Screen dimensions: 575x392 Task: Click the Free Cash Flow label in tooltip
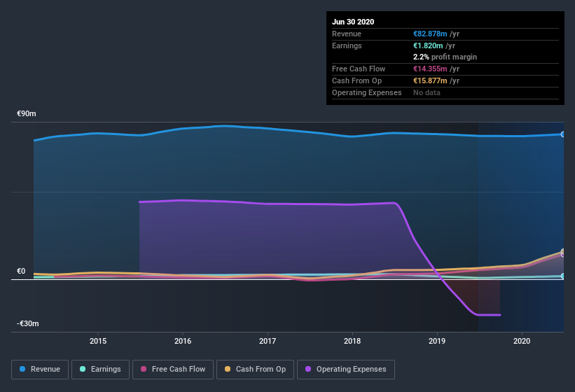point(359,69)
